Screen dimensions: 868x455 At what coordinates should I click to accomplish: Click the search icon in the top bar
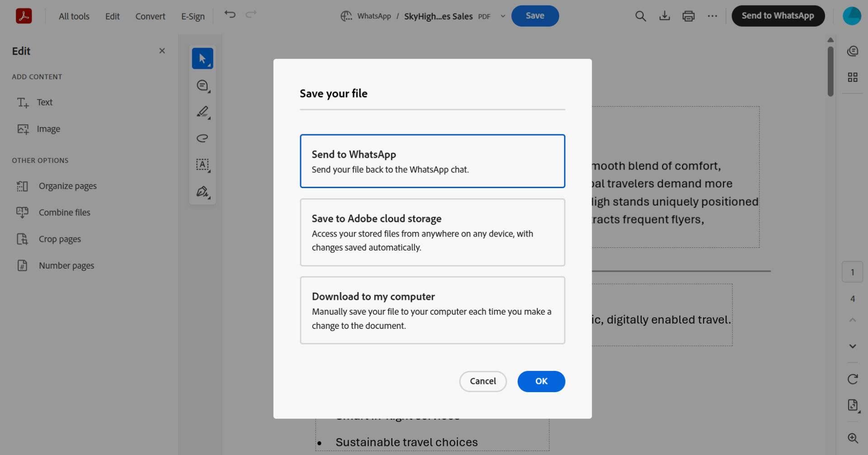[641, 16]
